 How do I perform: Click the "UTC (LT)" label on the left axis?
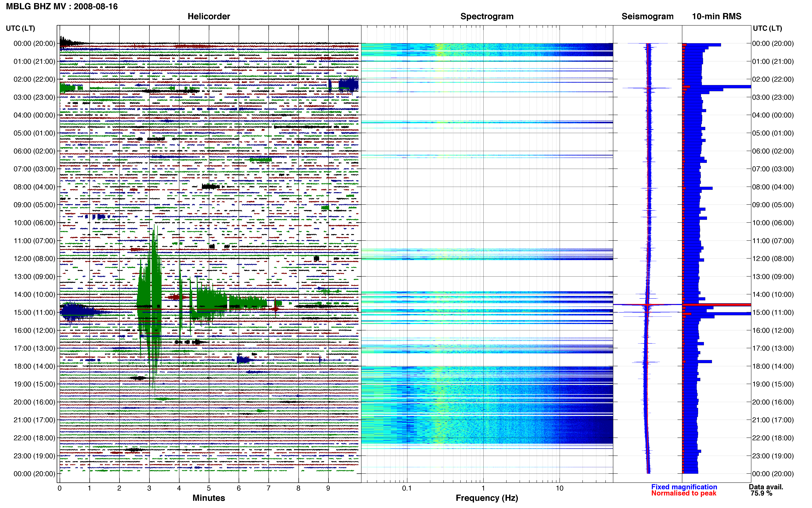coord(21,28)
